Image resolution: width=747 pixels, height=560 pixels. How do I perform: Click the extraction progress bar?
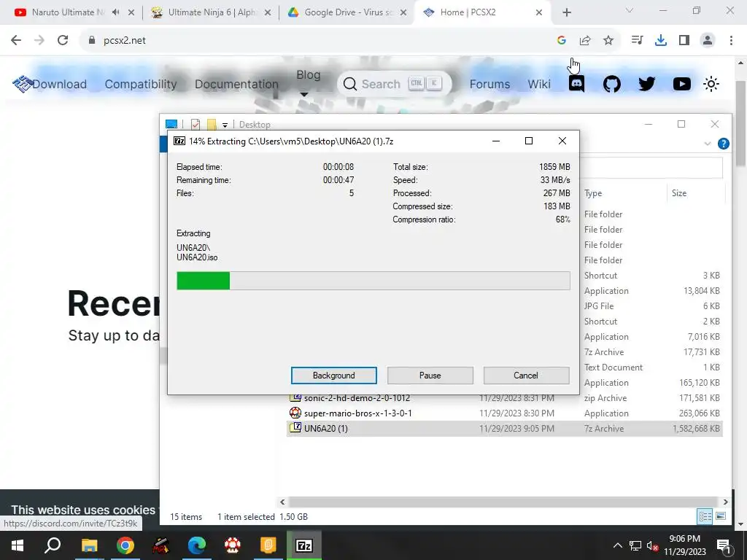tap(373, 281)
